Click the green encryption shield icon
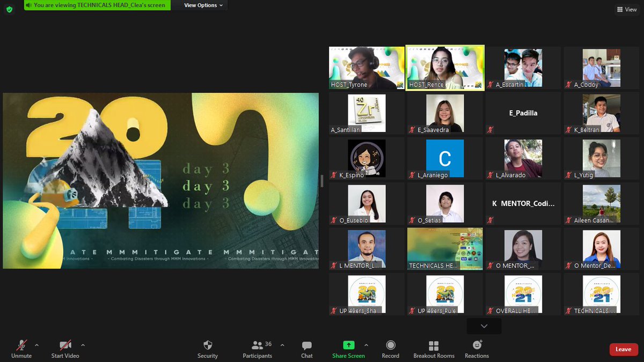 click(9, 9)
